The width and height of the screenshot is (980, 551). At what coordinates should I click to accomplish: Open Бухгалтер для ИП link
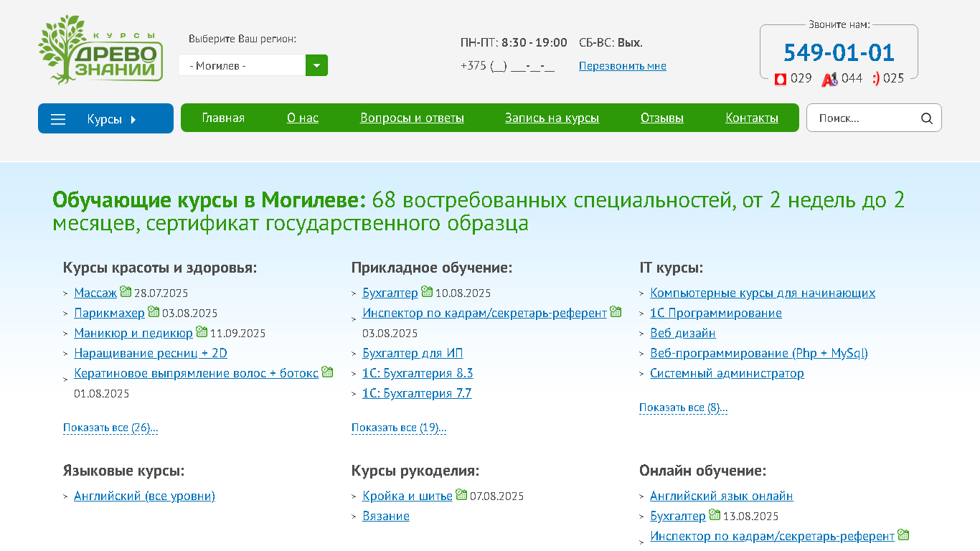coord(413,353)
